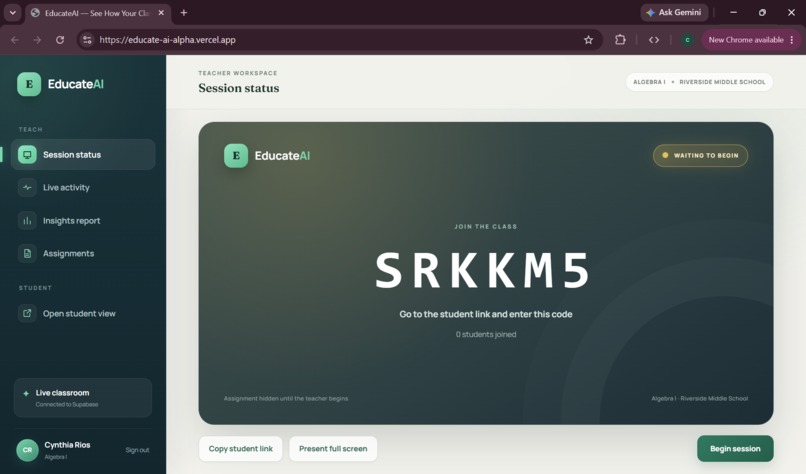Click Ask Gemini button
The height and width of the screenshot is (474, 806).
coord(674,12)
